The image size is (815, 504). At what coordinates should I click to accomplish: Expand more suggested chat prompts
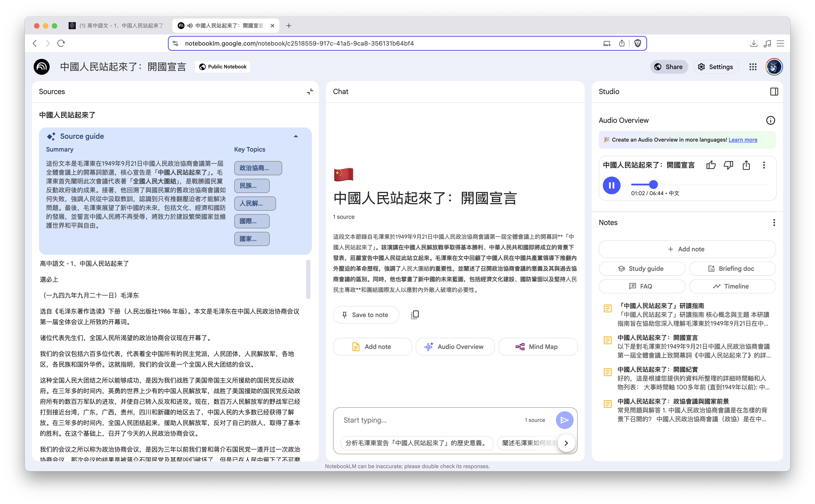pos(566,443)
